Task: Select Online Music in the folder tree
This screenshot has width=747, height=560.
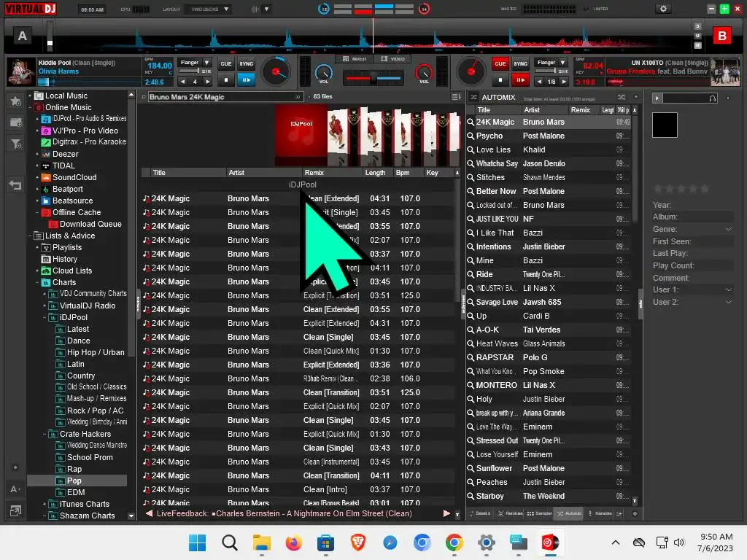Action: pyautogui.click(x=68, y=108)
